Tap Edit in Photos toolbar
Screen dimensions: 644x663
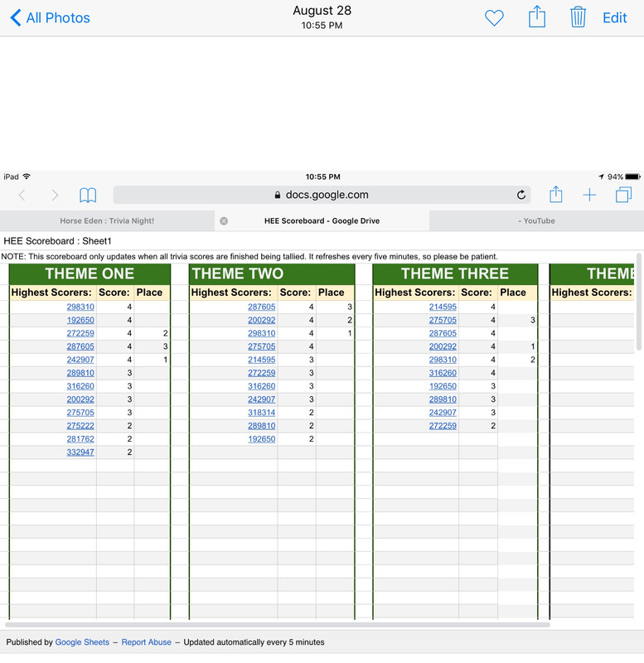[614, 17]
